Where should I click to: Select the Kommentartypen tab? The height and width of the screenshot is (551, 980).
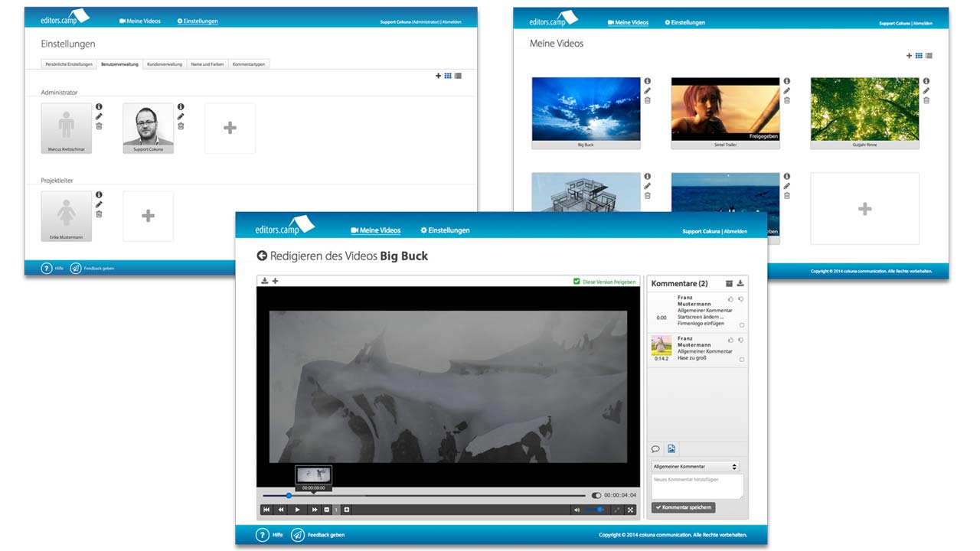tap(249, 64)
